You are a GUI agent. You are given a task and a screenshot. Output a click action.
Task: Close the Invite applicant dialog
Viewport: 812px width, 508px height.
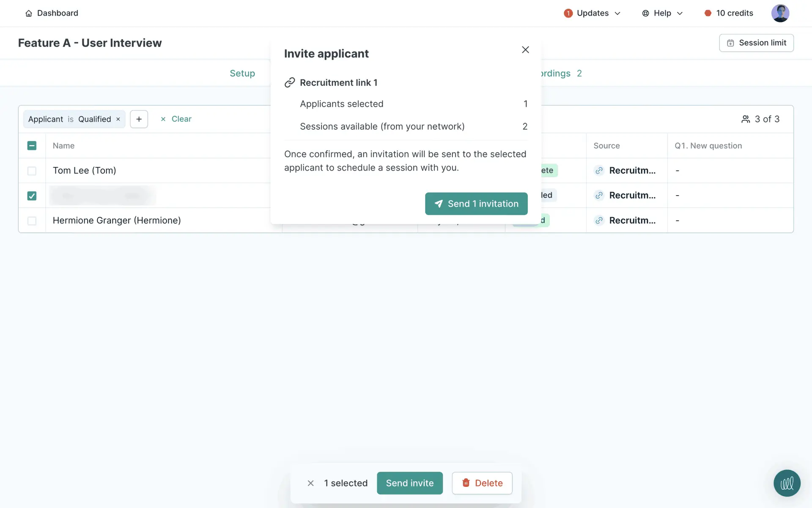(525, 50)
